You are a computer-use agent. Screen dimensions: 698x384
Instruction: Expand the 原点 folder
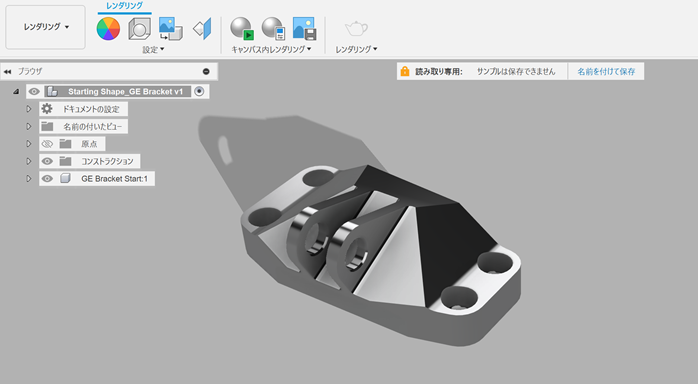(x=28, y=144)
